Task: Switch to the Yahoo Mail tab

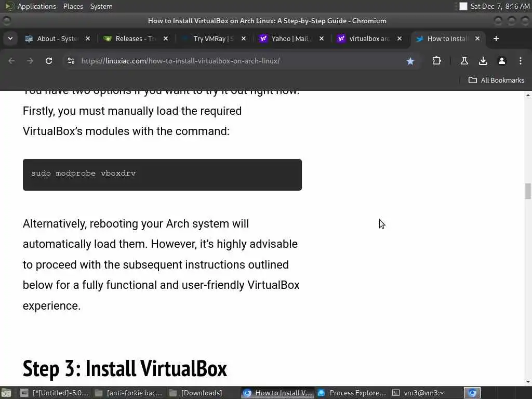Action: (290, 38)
